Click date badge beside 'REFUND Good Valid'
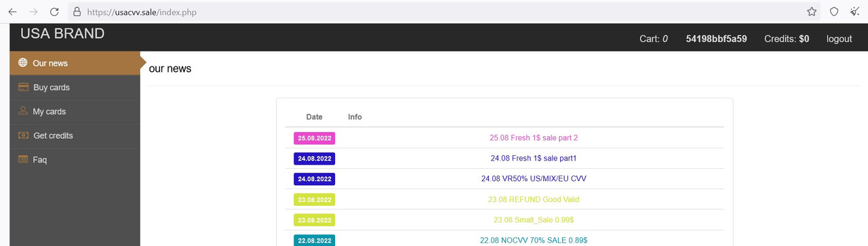 point(314,199)
